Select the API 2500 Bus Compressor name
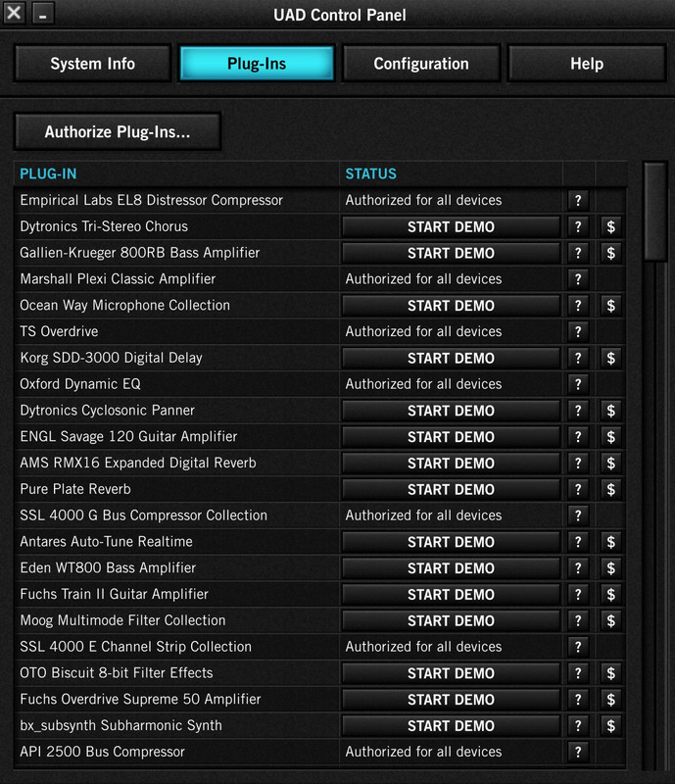Screen dimensions: 675x784 click(x=103, y=752)
